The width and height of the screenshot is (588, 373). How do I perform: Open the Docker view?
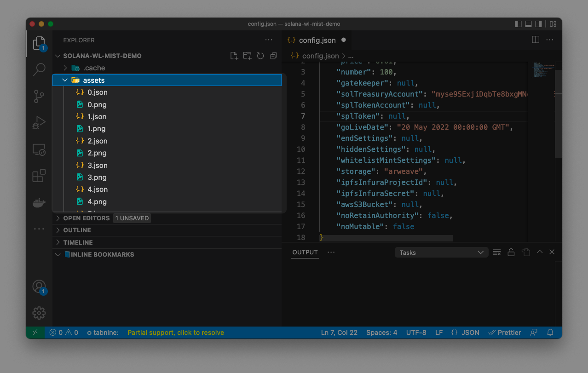click(x=39, y=202)
